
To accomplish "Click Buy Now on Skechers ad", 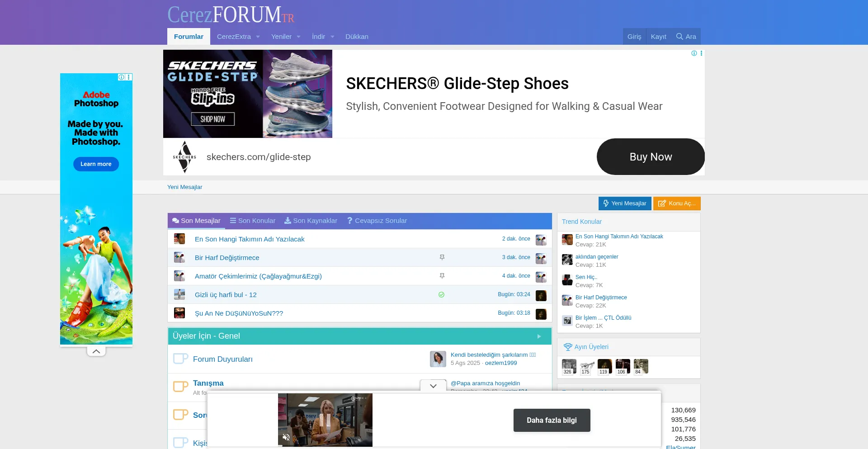I will point(651,157).
